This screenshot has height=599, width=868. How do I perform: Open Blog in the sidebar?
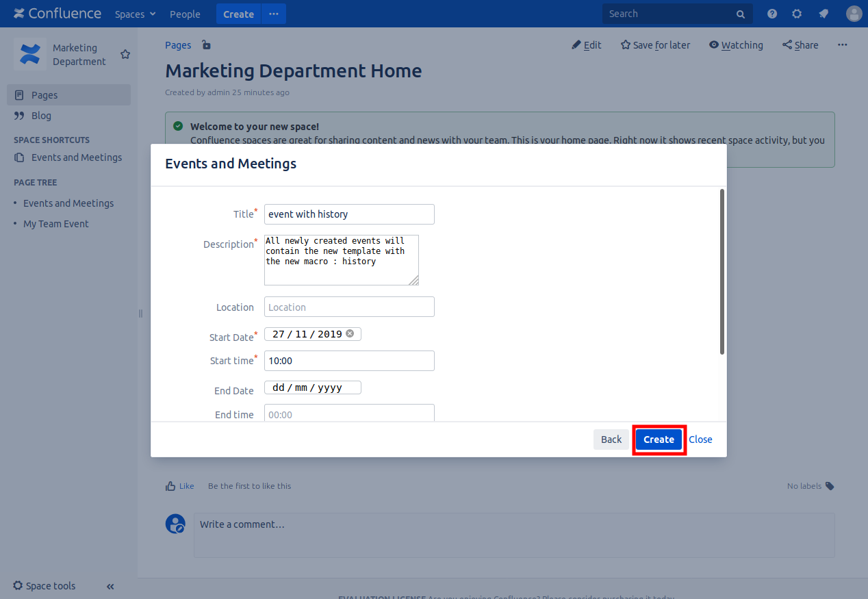coord(41,116)
